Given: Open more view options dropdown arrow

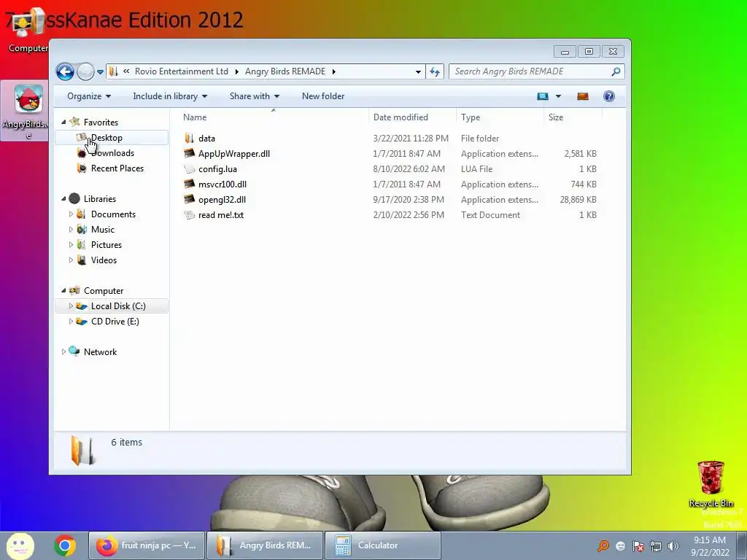Looking at the screenshot, I should pyautogui.click(x=558, y=96).
